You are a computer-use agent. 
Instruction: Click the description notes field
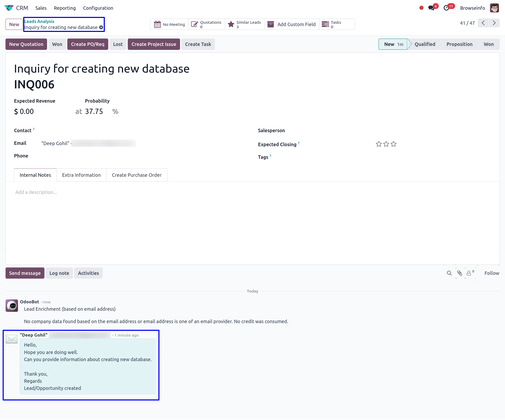pyautogui.click(x=252, y=192)
